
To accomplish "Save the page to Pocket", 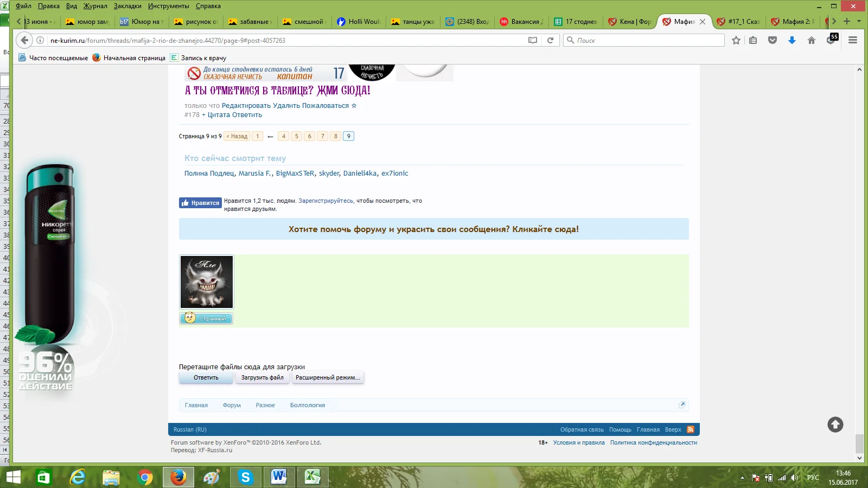I will coord(773,40).
